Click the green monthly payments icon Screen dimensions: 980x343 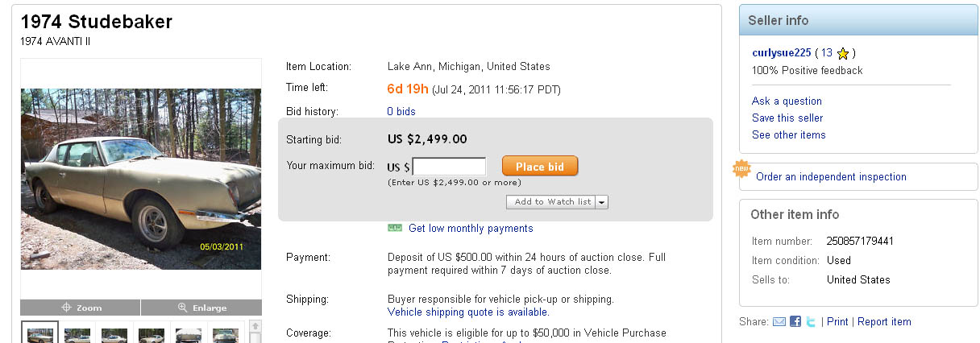[x=395, y=229]
